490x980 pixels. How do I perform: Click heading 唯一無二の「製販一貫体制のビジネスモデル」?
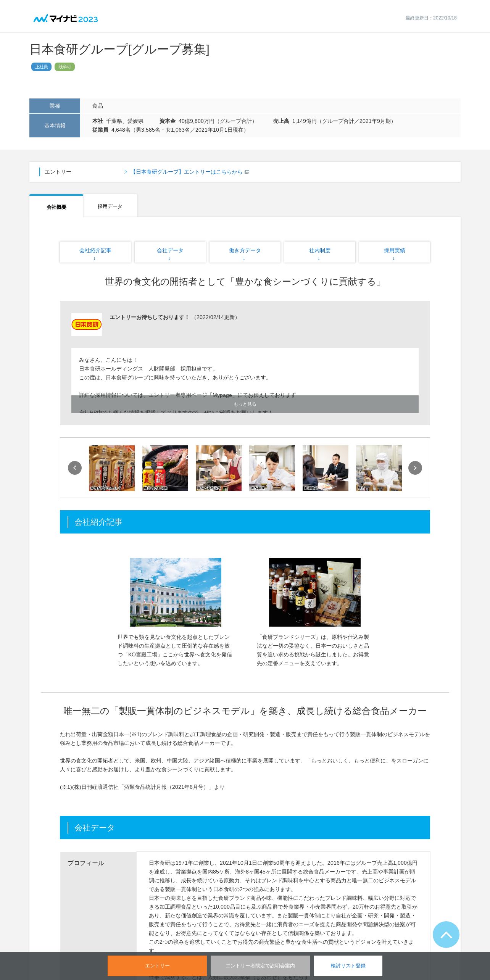(x=245, y=711)
